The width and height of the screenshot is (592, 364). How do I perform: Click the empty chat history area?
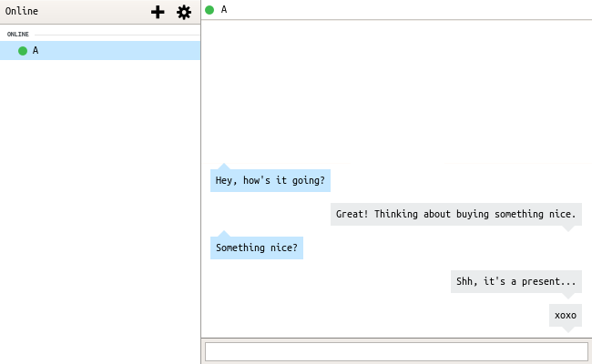point(396,90)
